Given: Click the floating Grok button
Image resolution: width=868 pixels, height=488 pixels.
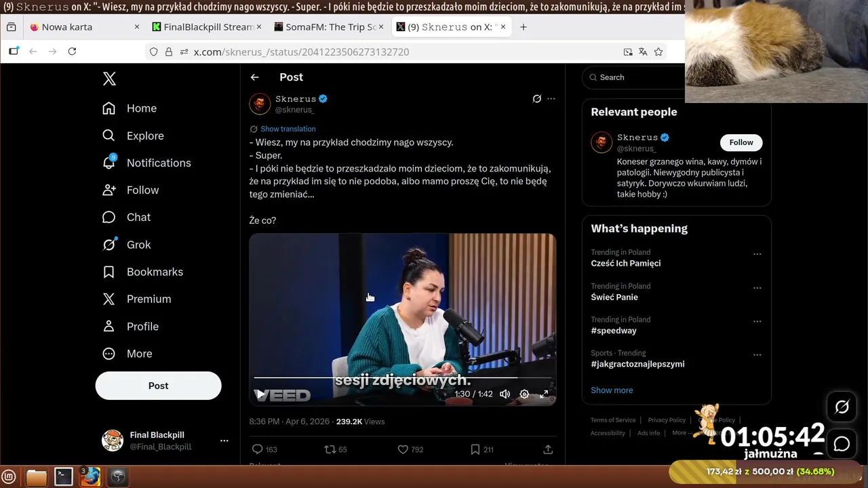Looking at the screenshot, I should click(x=842, y=407).
